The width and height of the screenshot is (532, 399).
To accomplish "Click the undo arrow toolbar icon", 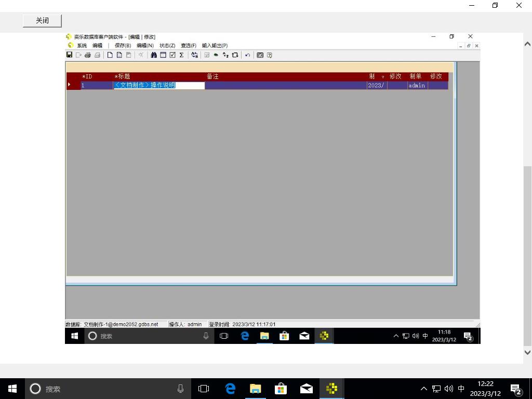I will pyautogui.click(x=247, y=55).
